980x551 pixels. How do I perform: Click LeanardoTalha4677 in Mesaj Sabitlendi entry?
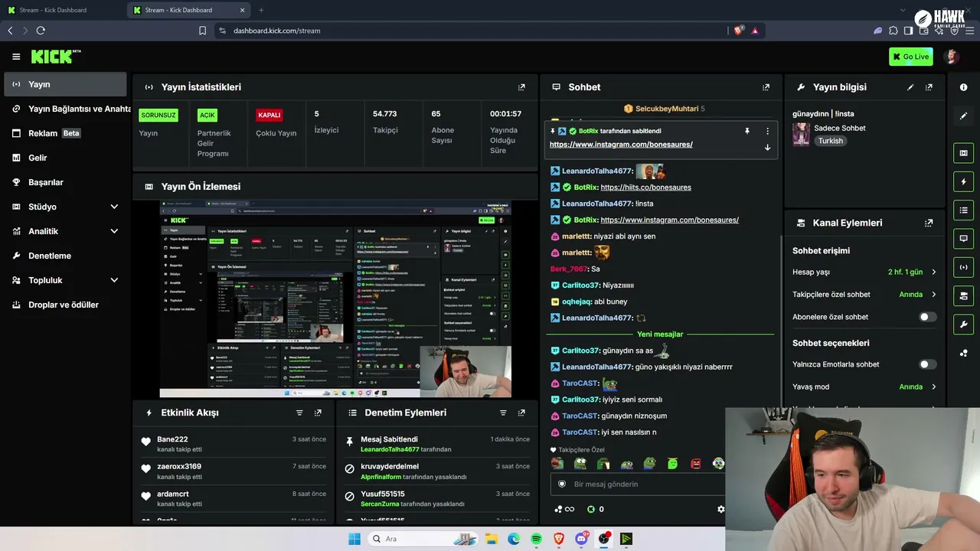tap(390, 449)
